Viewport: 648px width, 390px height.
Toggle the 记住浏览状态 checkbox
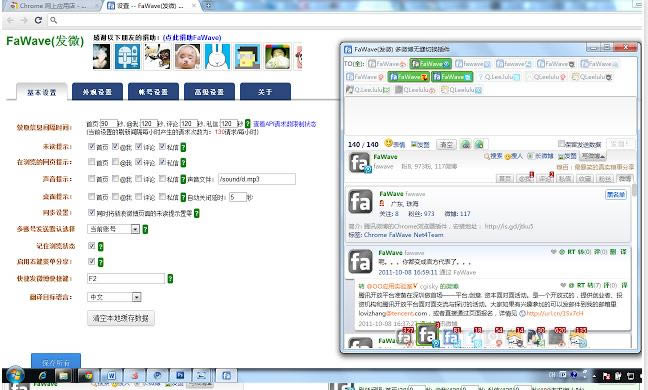(91, 246)
